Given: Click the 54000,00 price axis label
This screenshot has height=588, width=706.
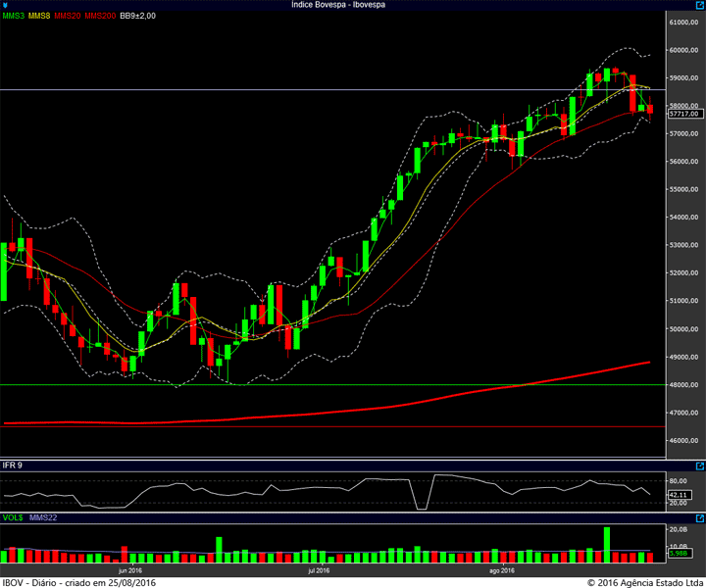Looking at the screenshot, I should 684,218.
